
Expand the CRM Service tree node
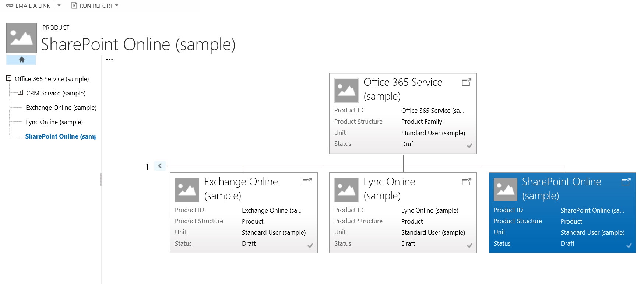click(x=20, y=92)
